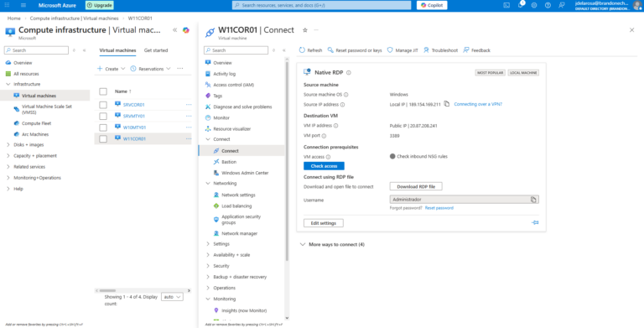
Task: Click the Reset password link
Action: point(439,208)
